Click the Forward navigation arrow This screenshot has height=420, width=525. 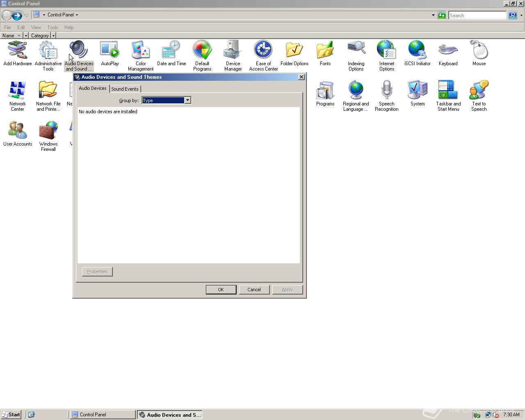[x=17, y=16]
